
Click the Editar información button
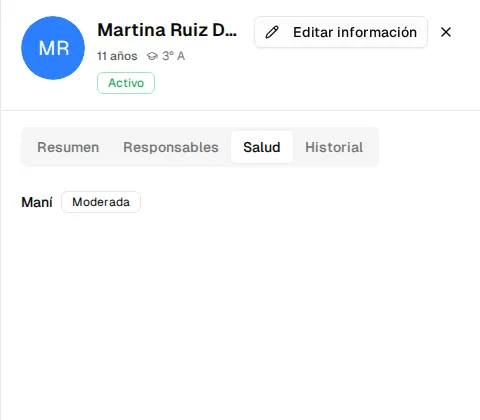tap(341, 32)
